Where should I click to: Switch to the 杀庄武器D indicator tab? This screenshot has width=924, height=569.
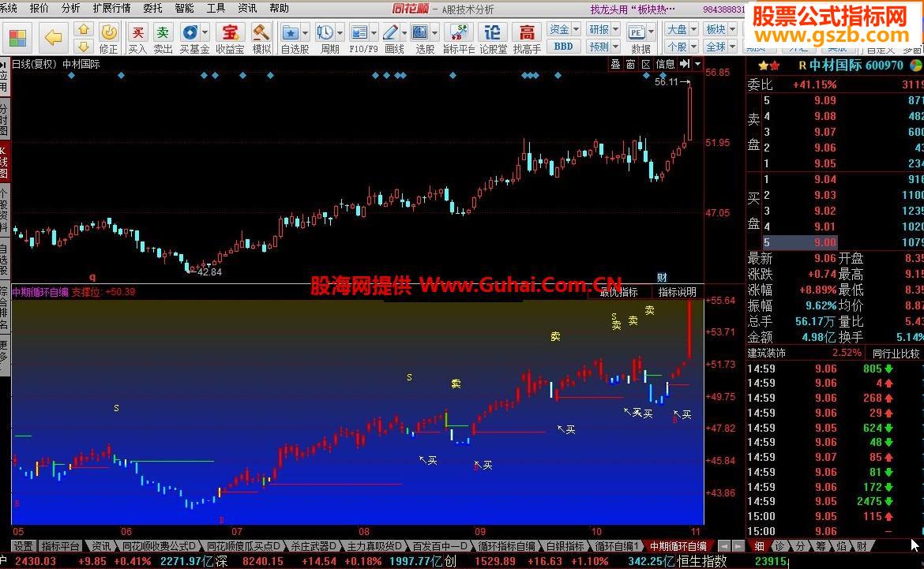(x=312, y=546)
